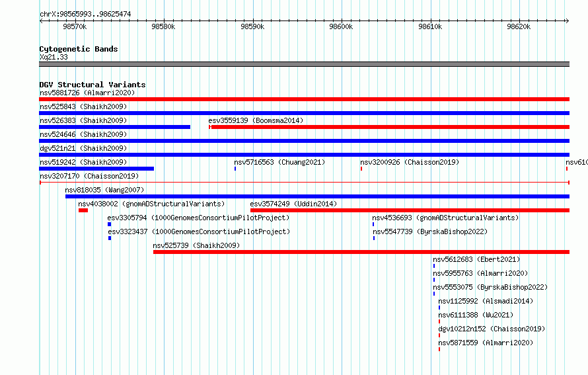The height and width of the screenshot is (375, 588).
Task: Open esv3323437 (1000GenomesConsortiumPilotProject) label
Action: point(199,231)
